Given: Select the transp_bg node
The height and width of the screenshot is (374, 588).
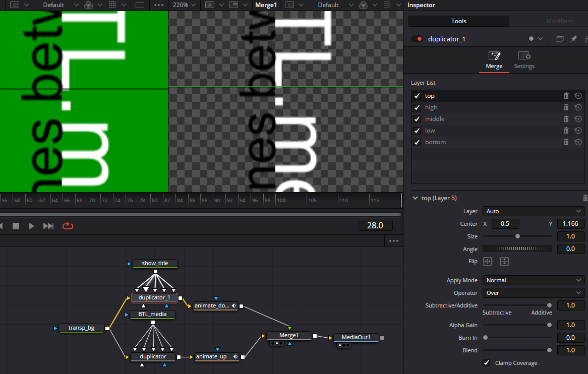Looking at the screenshot, I should click(x=81, y=328).
